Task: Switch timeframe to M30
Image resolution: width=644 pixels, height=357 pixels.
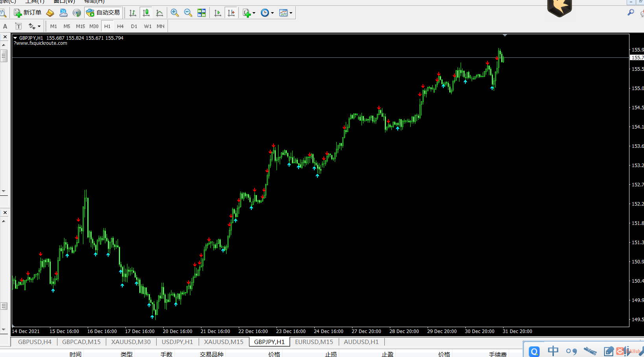Action: point(94,26)
